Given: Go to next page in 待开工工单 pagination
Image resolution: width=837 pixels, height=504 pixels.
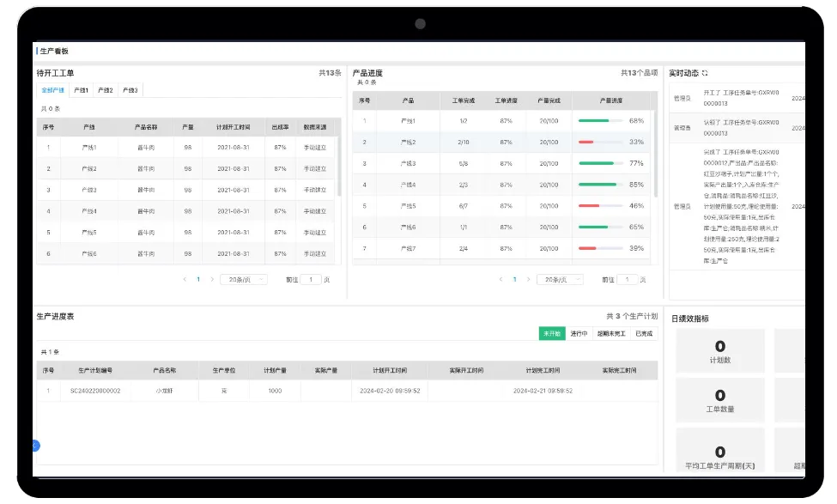Looking at the screenshot, I should (212, 279).
